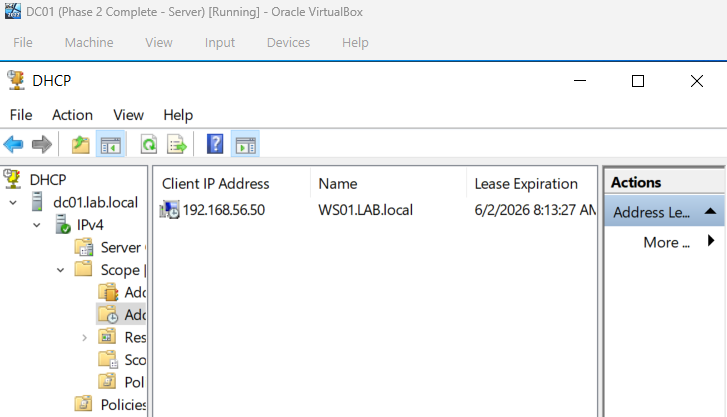Collapse the IPv4 tree node
Screen dimensions: 727x417
pos(37,225)
